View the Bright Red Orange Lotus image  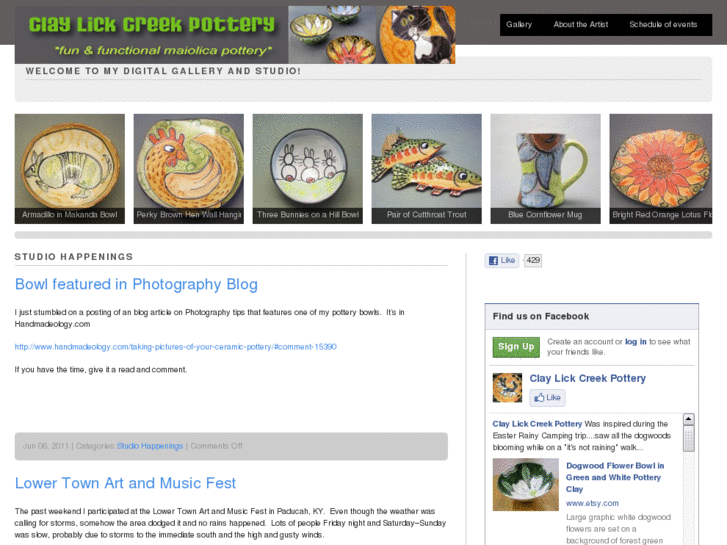(x=661, y=169)
